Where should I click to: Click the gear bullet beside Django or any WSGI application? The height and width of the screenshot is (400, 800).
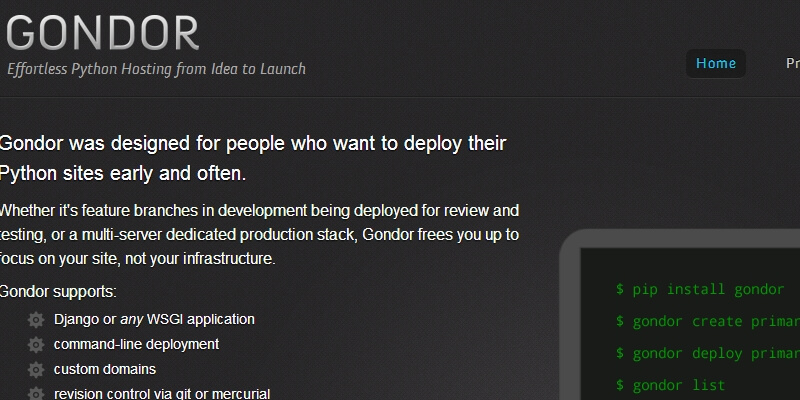(x=36, y=320)
